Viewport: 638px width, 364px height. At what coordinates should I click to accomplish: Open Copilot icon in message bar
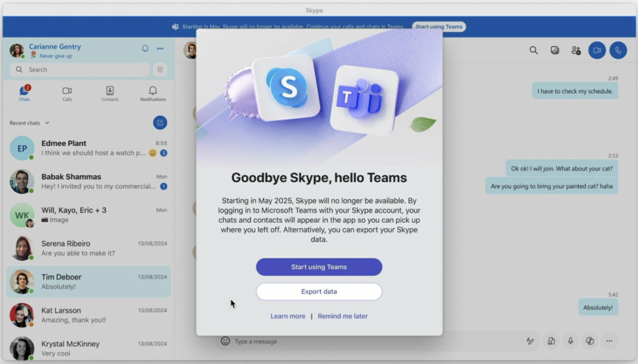(590, 341)
